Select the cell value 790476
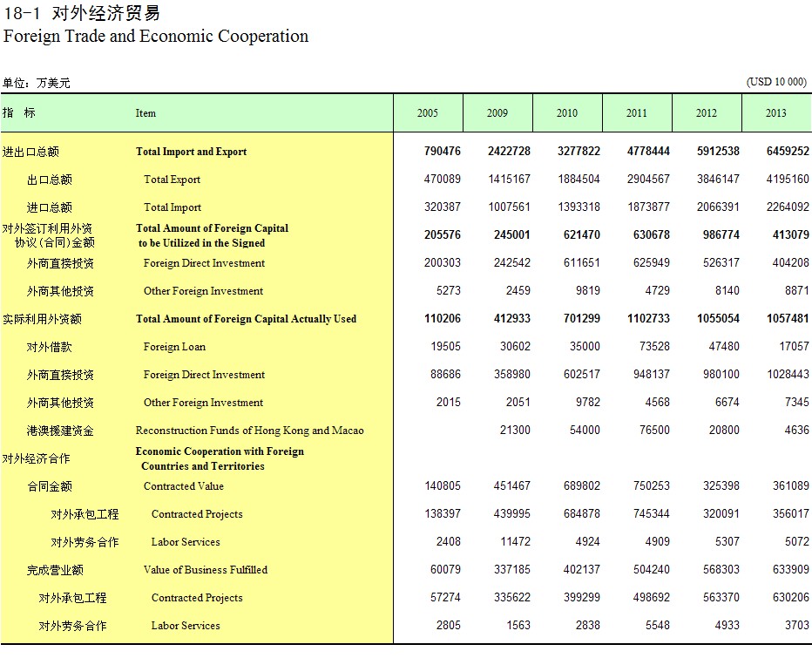 point(443,151)
